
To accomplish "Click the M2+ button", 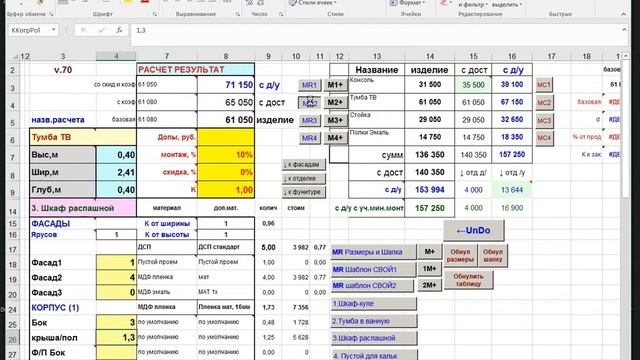I will [335, 102].
